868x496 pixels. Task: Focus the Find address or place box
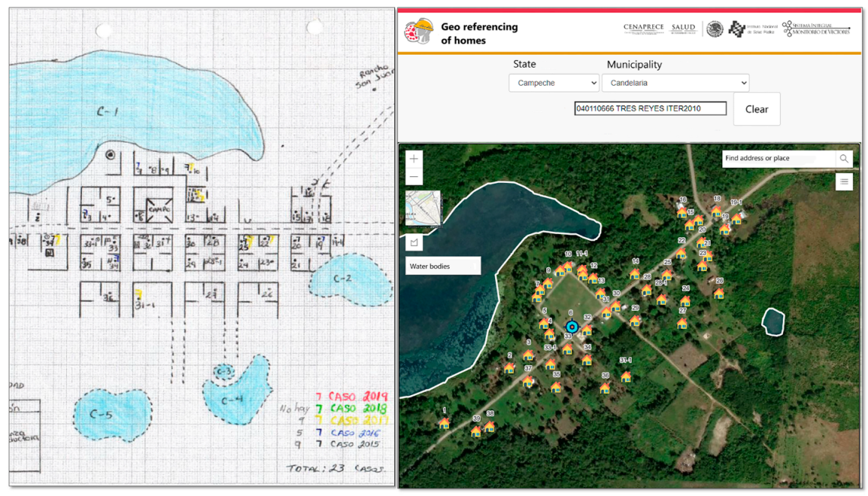pos(778,159)
